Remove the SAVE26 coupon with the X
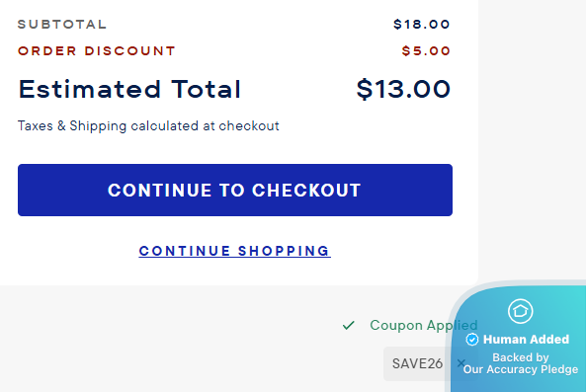The width and height of the screenshot is (586, 392). [461, 363]
